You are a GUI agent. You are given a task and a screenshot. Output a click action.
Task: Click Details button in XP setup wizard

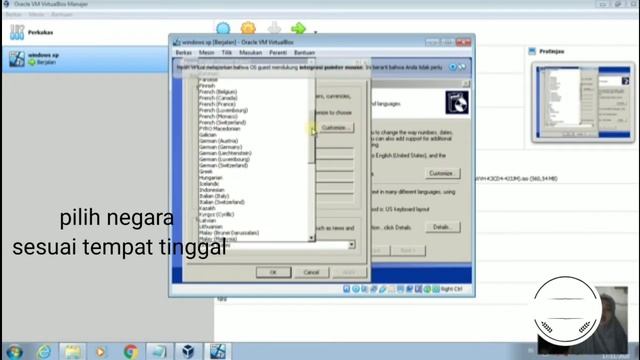[x=442, y=227]
